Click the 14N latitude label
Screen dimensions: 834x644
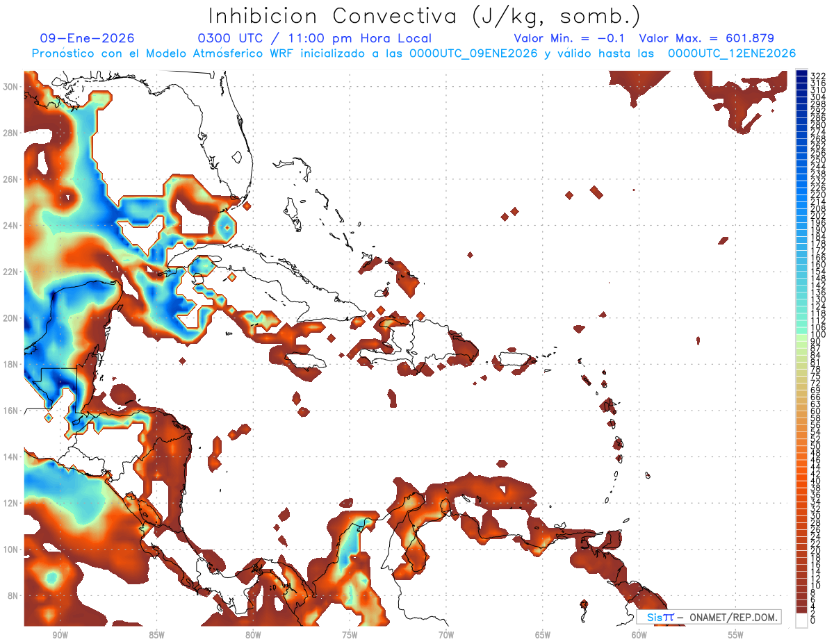tap(11, 457)
